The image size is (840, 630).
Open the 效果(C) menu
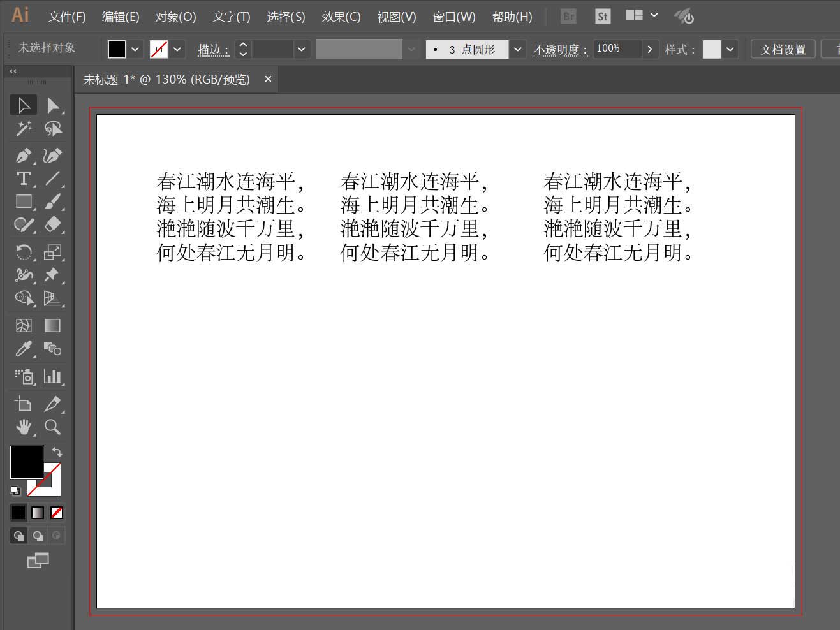coord(341,17)
